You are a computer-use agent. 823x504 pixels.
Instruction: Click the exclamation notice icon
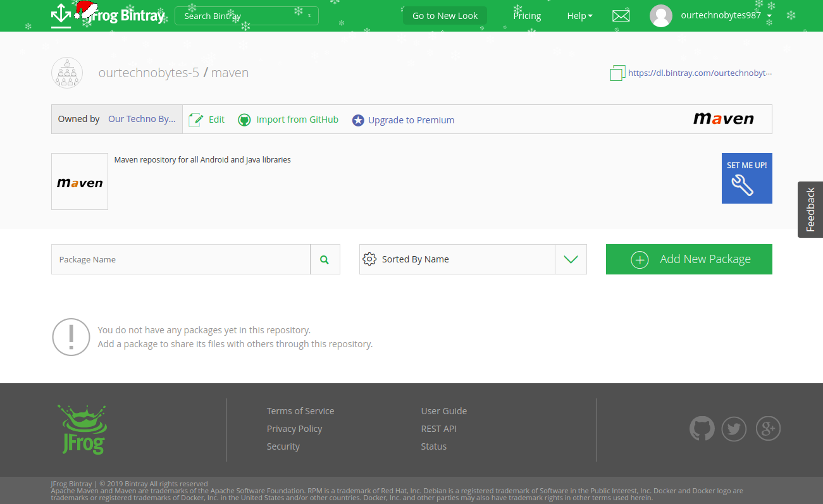[x=71, y=337]
